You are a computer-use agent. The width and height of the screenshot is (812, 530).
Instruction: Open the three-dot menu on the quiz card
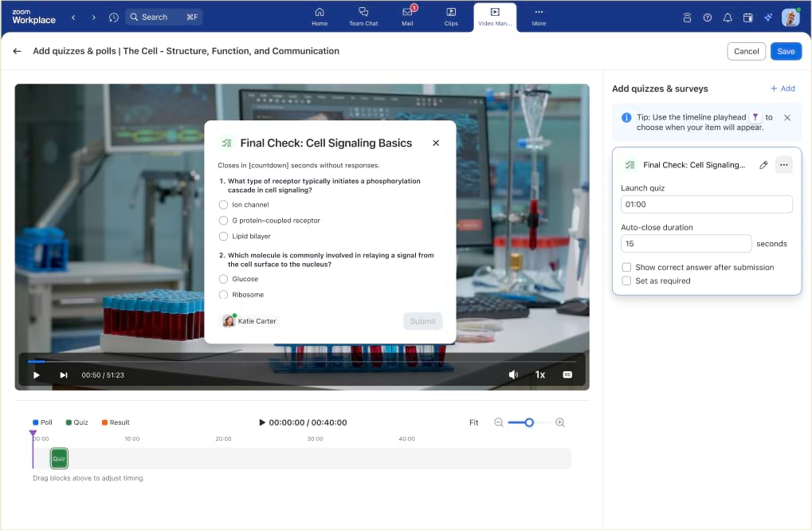coord(784,165)
